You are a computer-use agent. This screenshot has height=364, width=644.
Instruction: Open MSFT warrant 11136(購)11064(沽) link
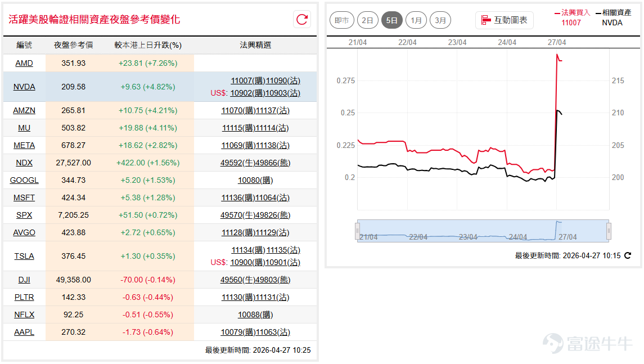point(255,197)
